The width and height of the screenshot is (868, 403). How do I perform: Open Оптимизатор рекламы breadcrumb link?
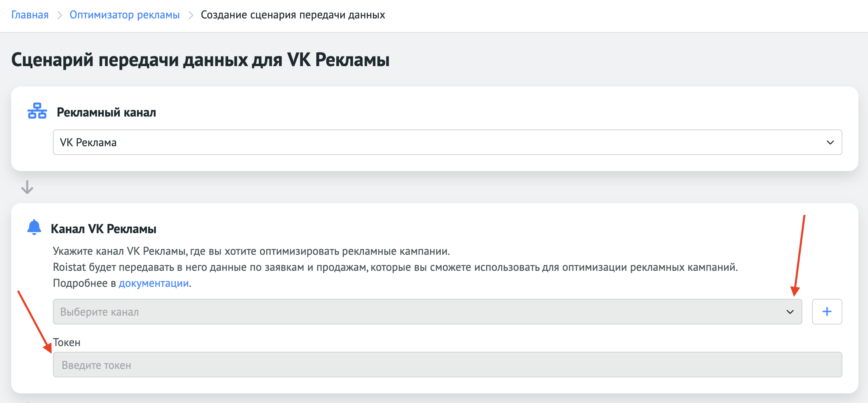click(x=125, y=15)
